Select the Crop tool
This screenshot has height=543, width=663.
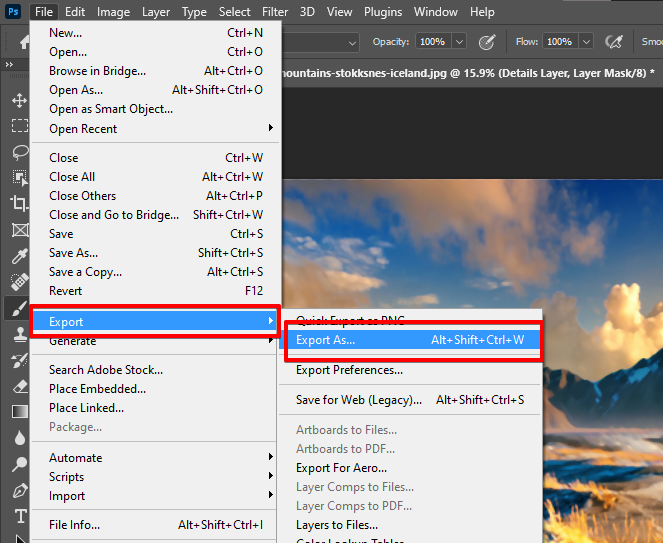pyautogui.click(x=19, y=203)
